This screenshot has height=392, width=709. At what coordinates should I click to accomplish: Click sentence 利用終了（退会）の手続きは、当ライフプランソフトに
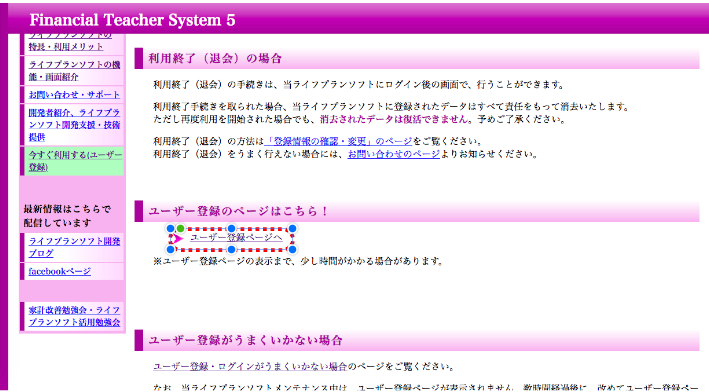[359, 85]
